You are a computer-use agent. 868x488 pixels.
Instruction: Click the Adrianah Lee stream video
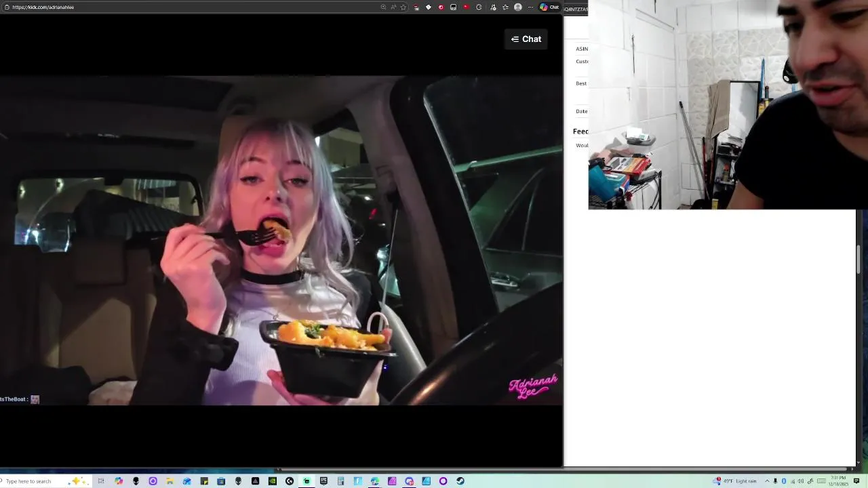(x=281, y=240)
